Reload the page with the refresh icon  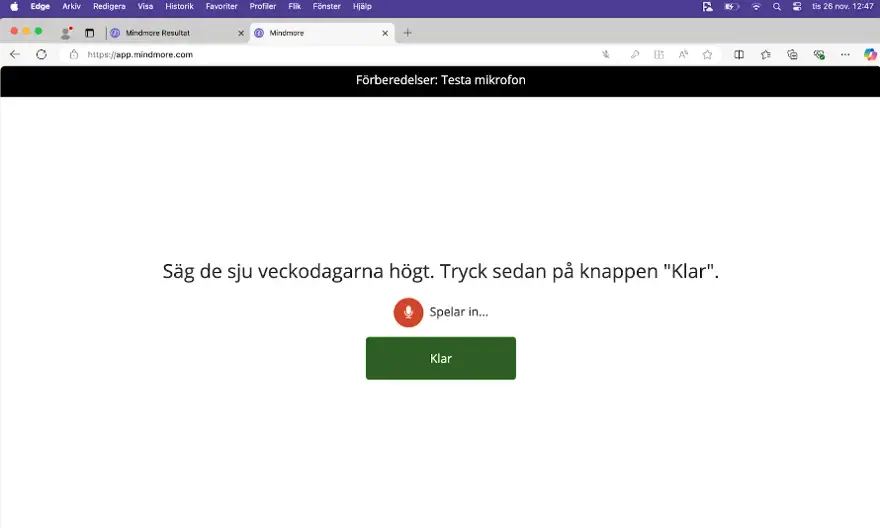point(41,54)
